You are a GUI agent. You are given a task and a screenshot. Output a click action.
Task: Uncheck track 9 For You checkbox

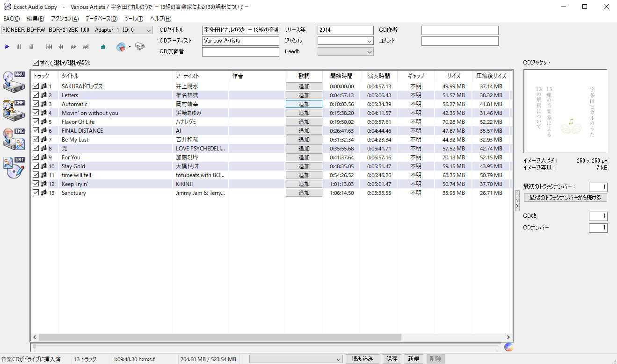click(x=36, y=157)
